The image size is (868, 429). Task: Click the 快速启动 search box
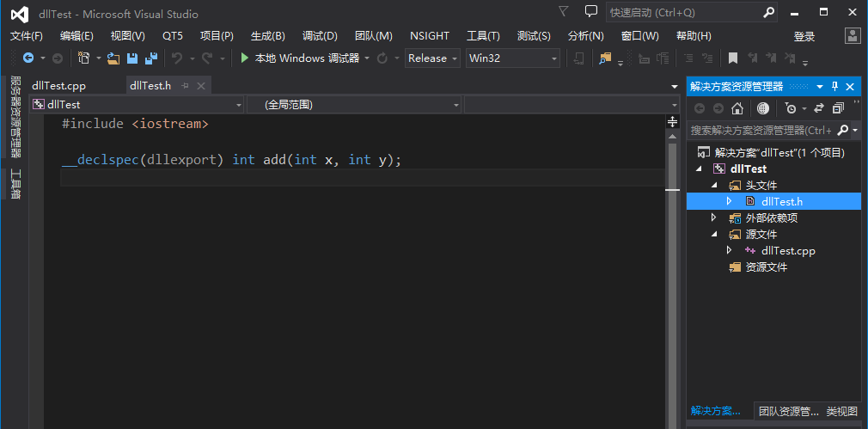coord(693,12)
